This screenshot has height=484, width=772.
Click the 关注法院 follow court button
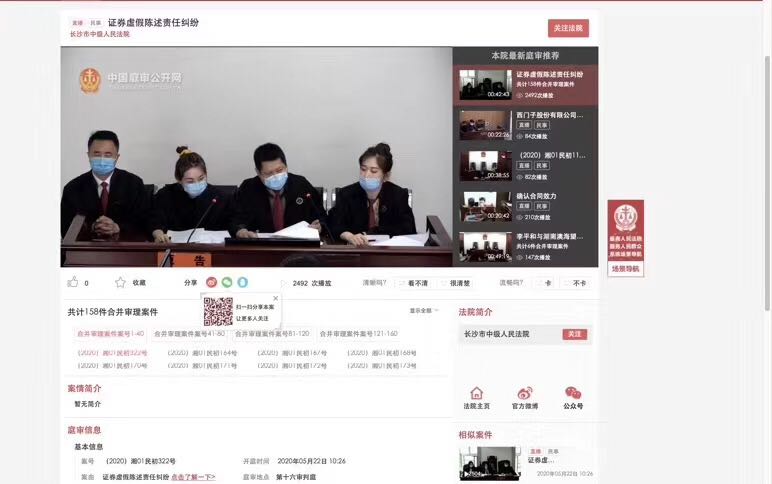[568, 28]
